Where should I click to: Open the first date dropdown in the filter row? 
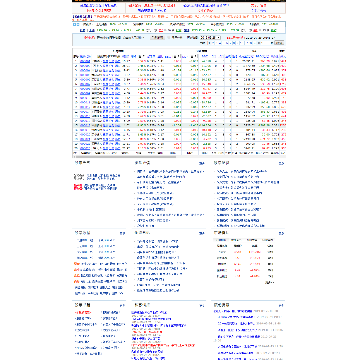[213, 43]
